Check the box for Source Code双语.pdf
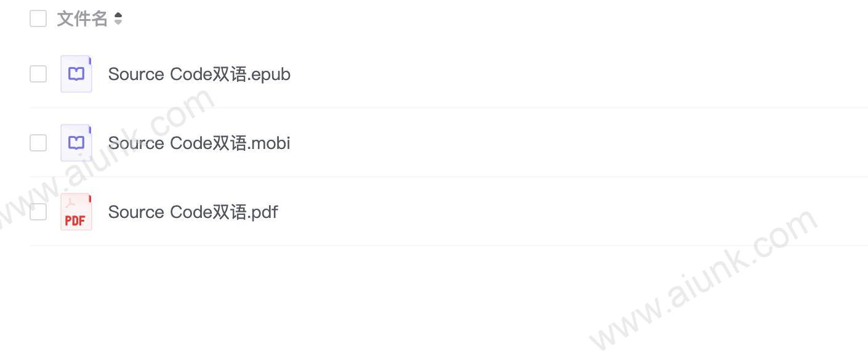The width and height of the screenshot is (868, 362). point(38,212)
